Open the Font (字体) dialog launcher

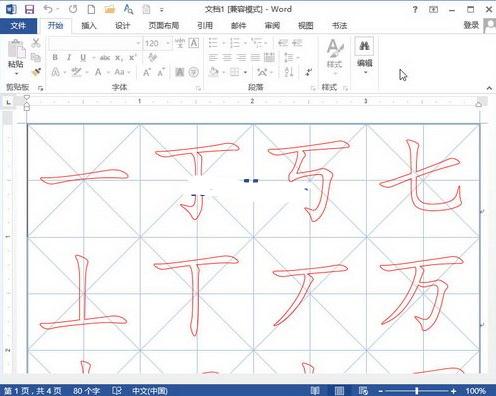pyautogui.click(x=198, y=88)
